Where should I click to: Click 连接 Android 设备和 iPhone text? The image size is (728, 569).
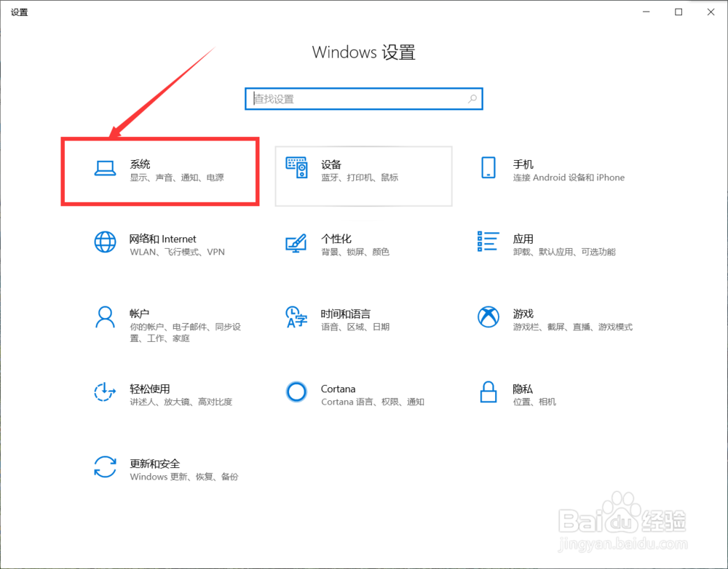569,178
